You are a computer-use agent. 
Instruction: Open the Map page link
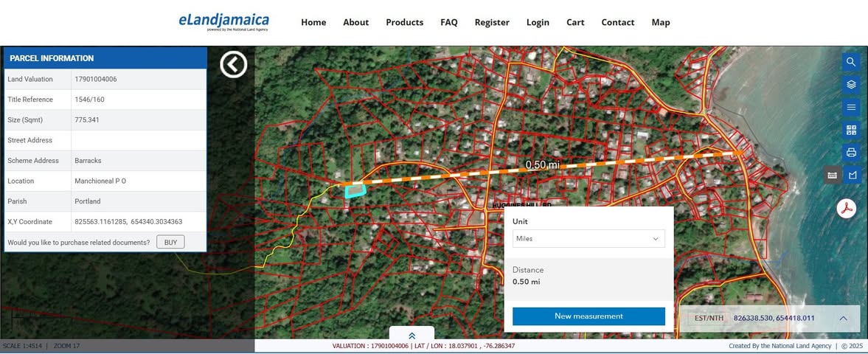[661, 22]
